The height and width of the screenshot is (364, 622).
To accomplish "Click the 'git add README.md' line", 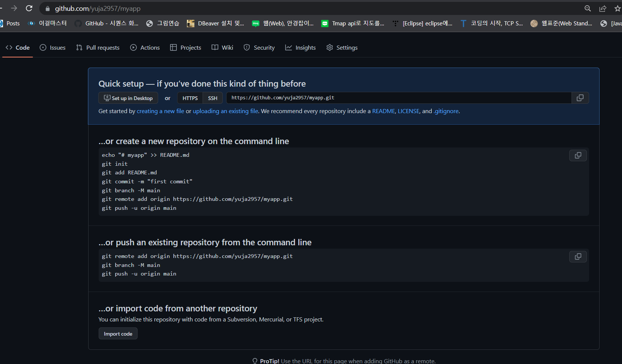I will point(129,172).
